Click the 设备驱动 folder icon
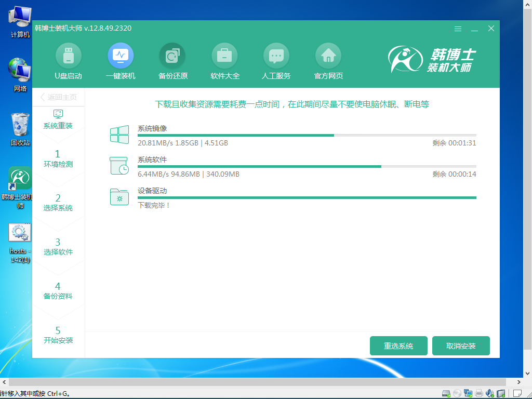Image resolution: width=532 pixels, height=399 pixels. coord(119,197)
